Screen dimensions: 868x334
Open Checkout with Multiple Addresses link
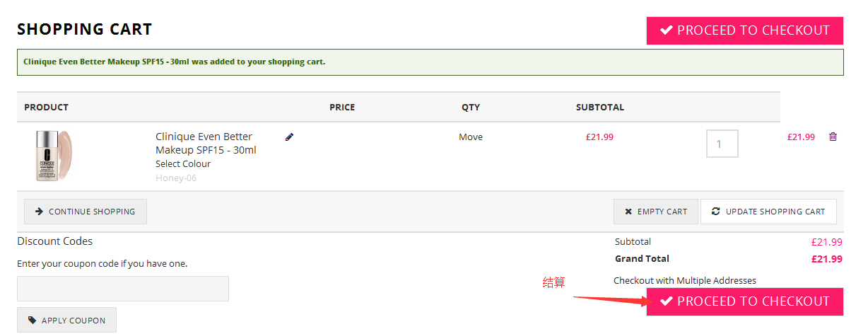click(684, 281)
